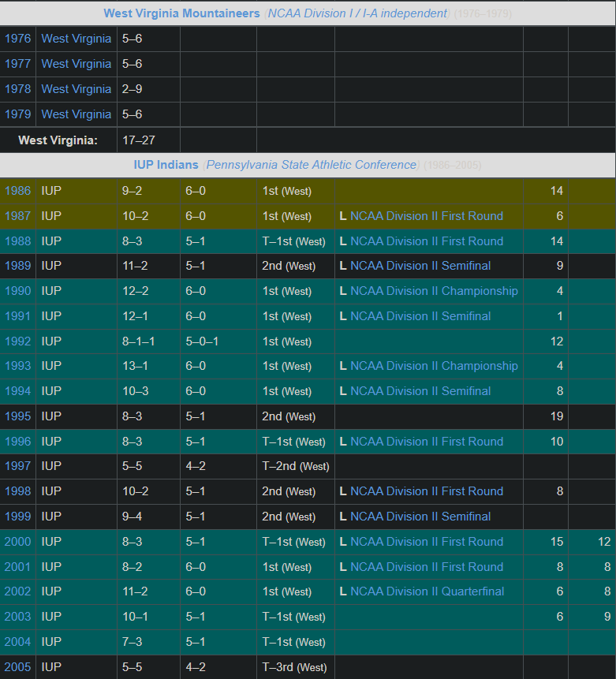Open West Virginia team link in 1976 row
616x679 pixels.
[x=77, y=39]
